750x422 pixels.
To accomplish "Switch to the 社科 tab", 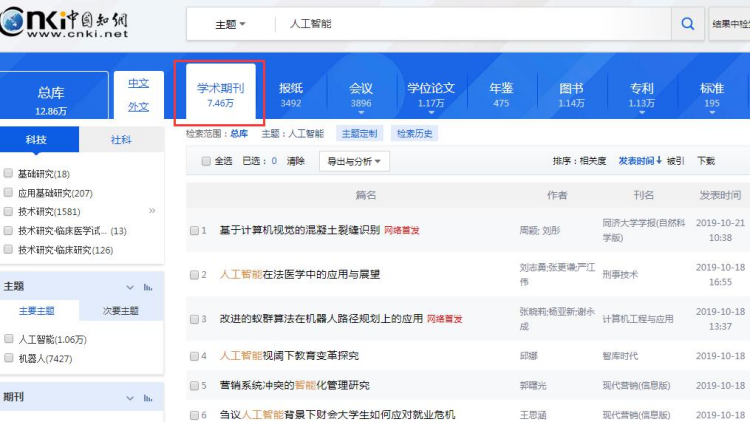I will coord(121,140).
